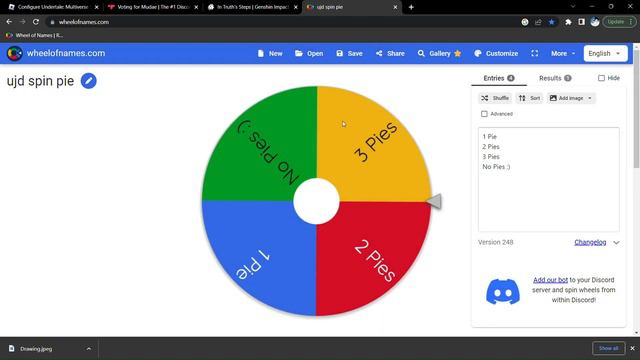640x360 pixels.
Task: Expand the More menu
Action: [x=563, y=53]
